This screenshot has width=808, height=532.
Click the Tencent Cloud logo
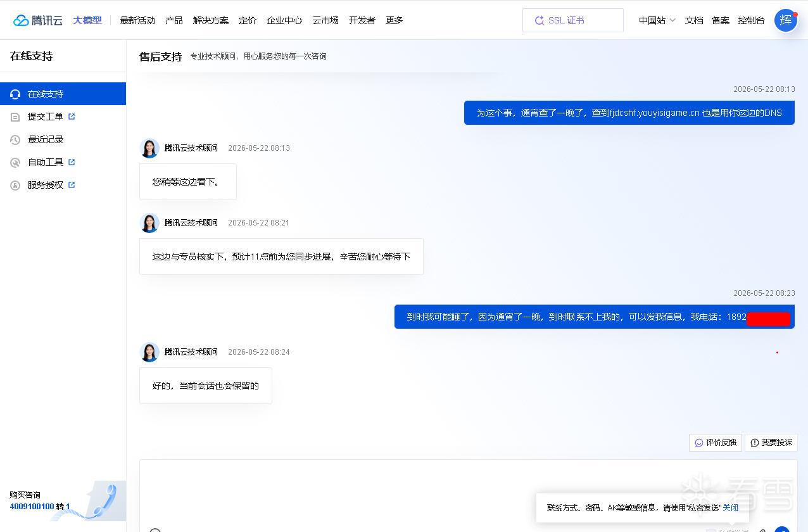tap(38, 20)
